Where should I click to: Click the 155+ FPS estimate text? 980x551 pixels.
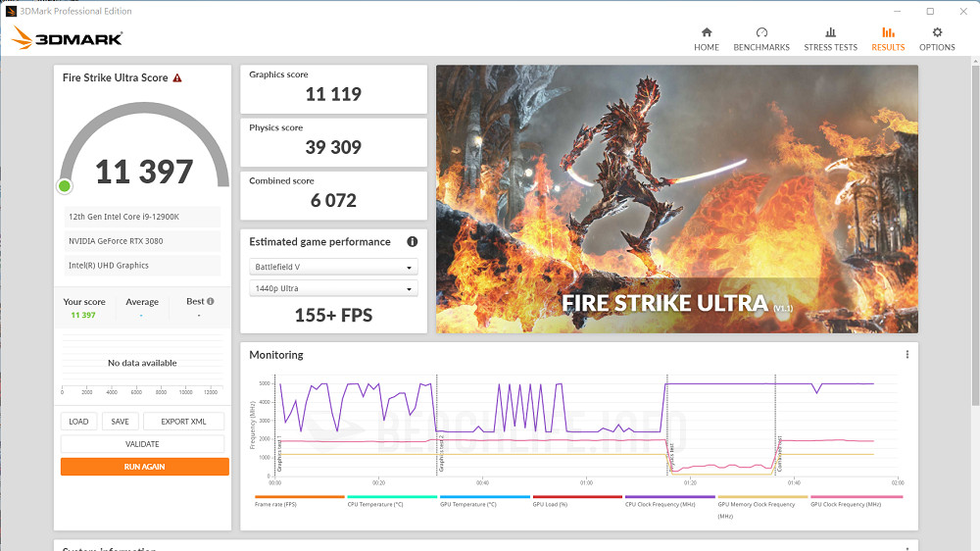333,316
